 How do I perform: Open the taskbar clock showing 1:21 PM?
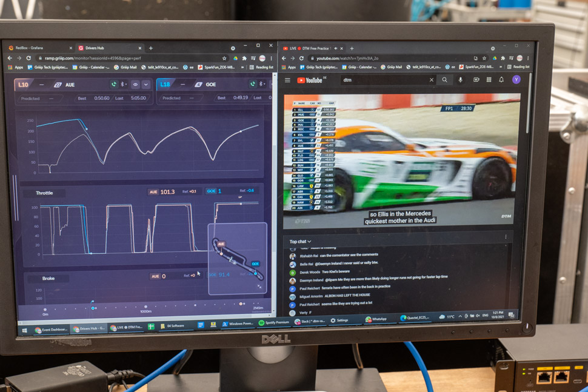[x=498, y=314]
